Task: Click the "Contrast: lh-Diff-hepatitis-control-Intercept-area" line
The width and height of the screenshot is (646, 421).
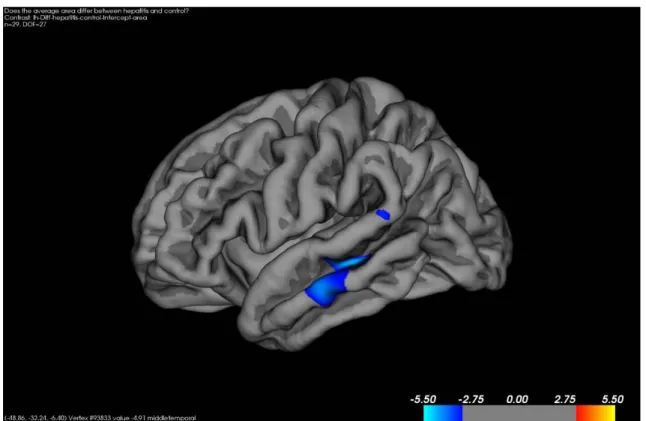Action: click(75, 18)
